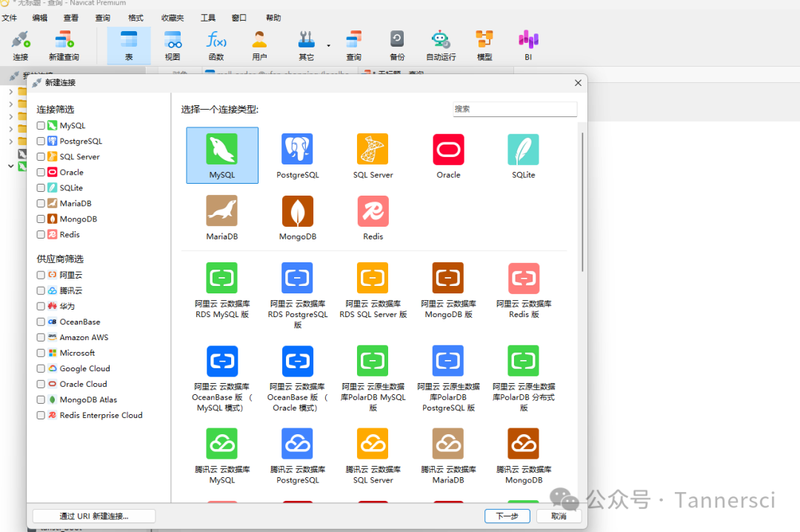Image resolution: width=800 pixels, height=532 pixels.
Task: Select 阿里云 云数据库 RDS MySQL 版 tile
Action: tap(222, 290)
